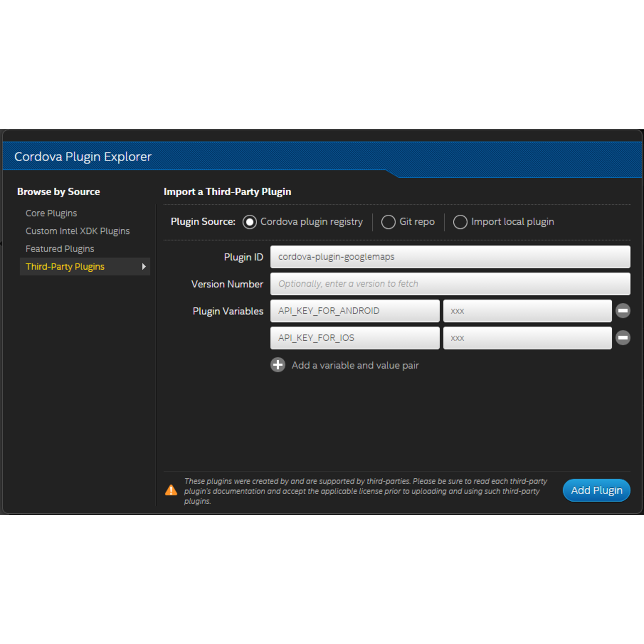Select Third-Party Plugins sidebar item
Screen dimensions: 644x644
85,267
